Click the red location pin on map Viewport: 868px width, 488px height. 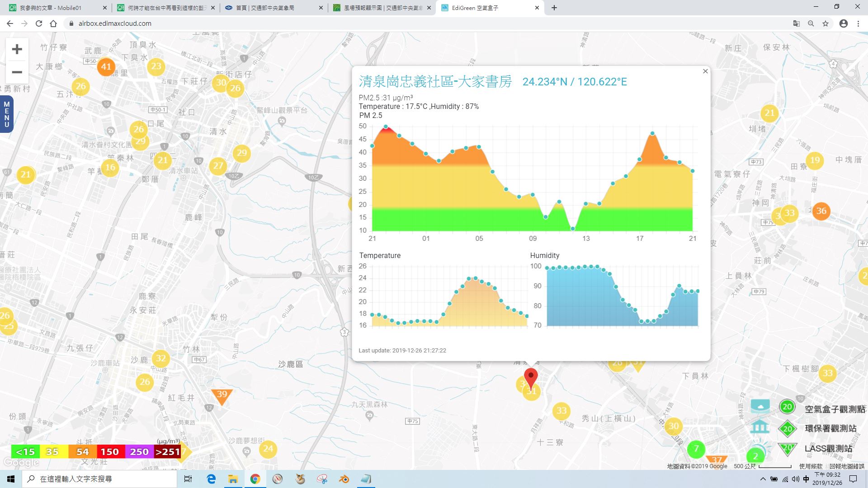(531, 378)
